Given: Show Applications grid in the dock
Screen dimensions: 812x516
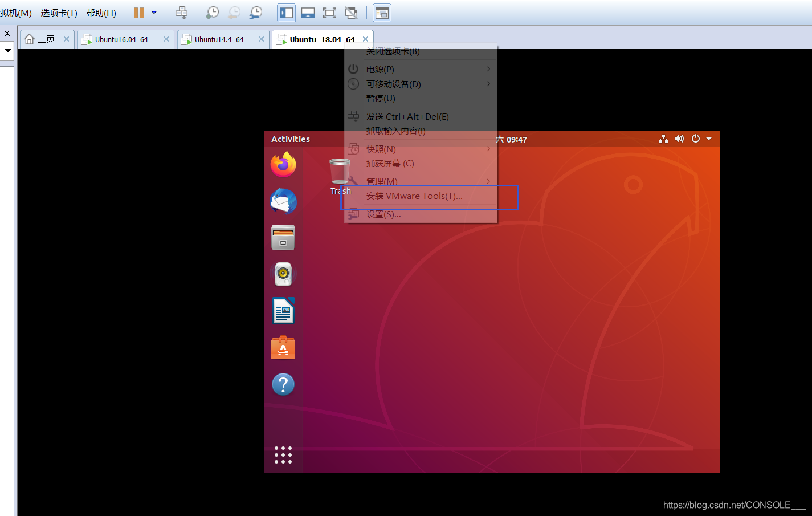Looking at the screenshot, I should [x=283, y=455].
